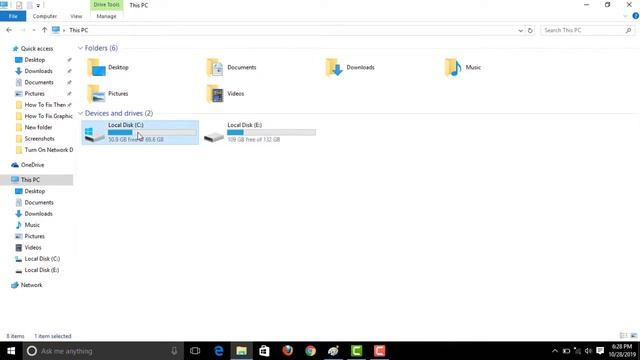Viewport: 640px width, 360px height.
Task: Select OneDrive in navigation pane
Action: [x=32, y=165]
